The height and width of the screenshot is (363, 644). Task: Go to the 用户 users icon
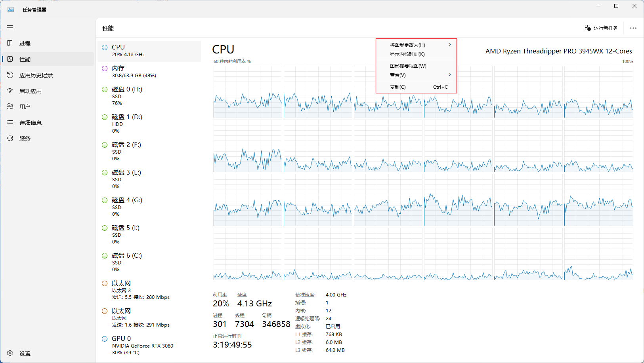[10, 106]
